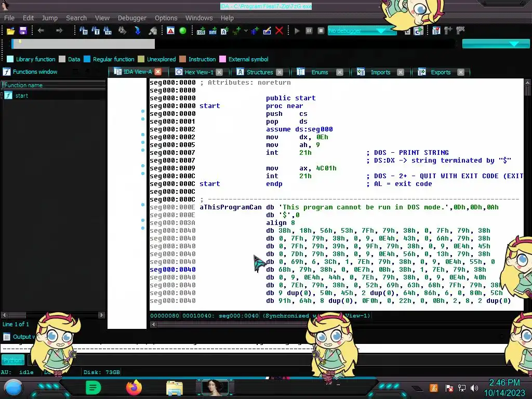Click the Convert to string 'A' icon
This screenshot has width=532, height=399.
224,31
